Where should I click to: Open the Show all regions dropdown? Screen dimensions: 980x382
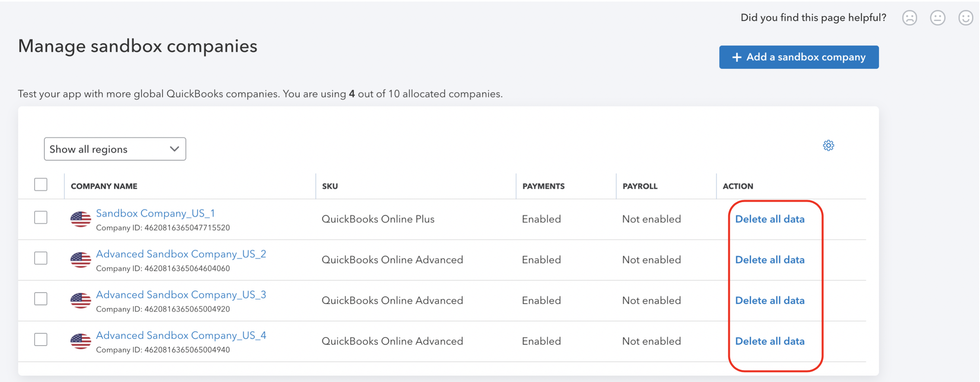pyautogui.click(x=115, y=149)
